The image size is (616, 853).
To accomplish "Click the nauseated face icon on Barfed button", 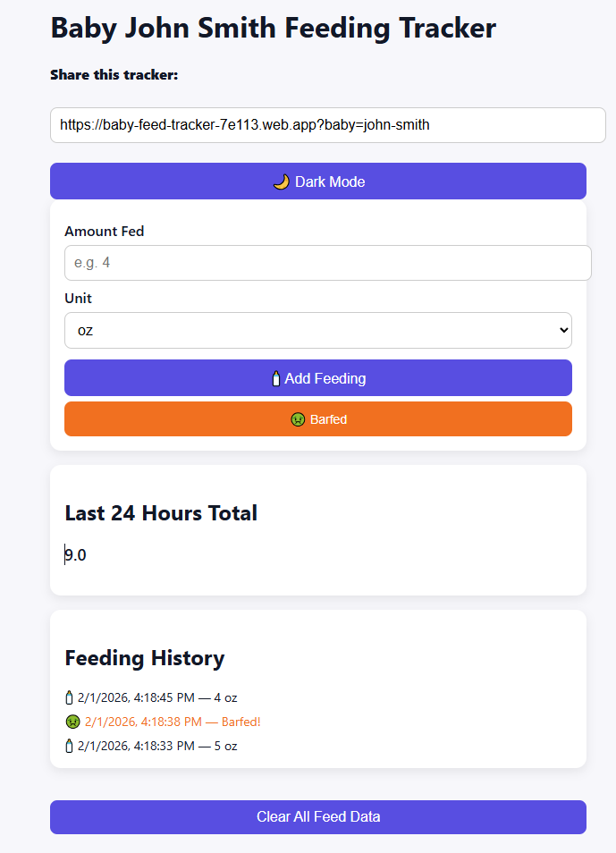I will click(299, 418).
